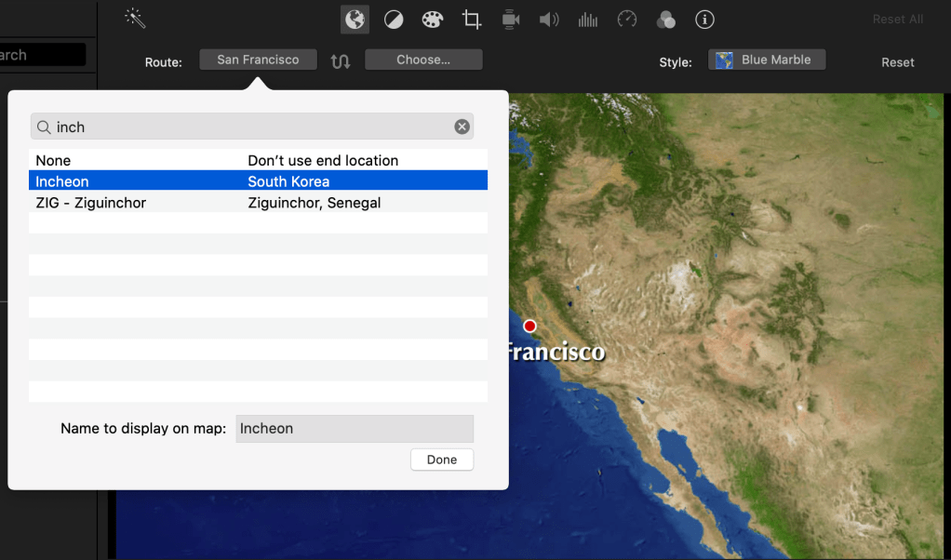This screenshot has width=951, height=560.
Task: Select the map globe settings icon
Action: pyautogui.click(x=355, y=20)
